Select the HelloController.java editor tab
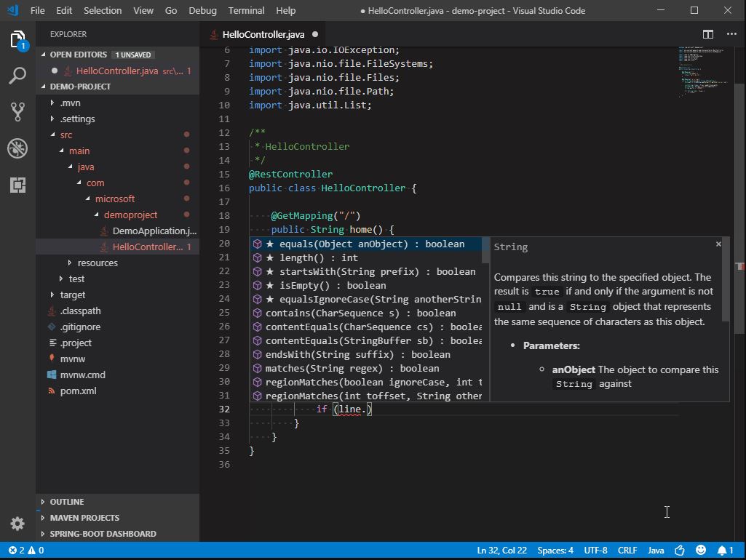Viewport: 746px width, 560px height. [x=263, y=33]
